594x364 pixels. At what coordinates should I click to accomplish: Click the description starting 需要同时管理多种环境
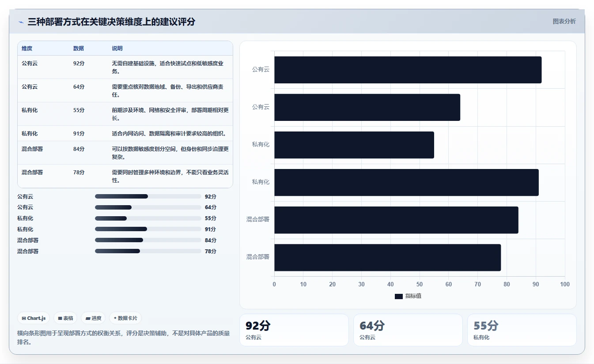[170, 176]
